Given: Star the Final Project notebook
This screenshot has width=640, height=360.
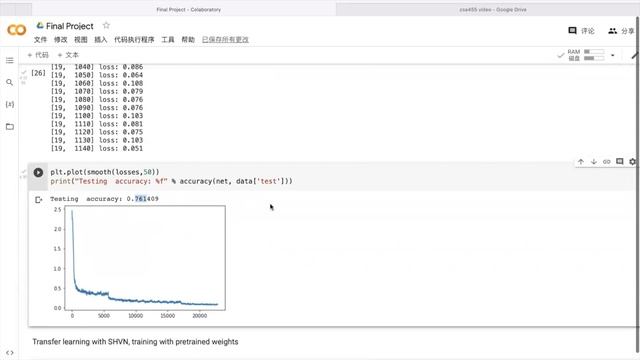Looking at the screenshot, I should click(x=107, y=25).
